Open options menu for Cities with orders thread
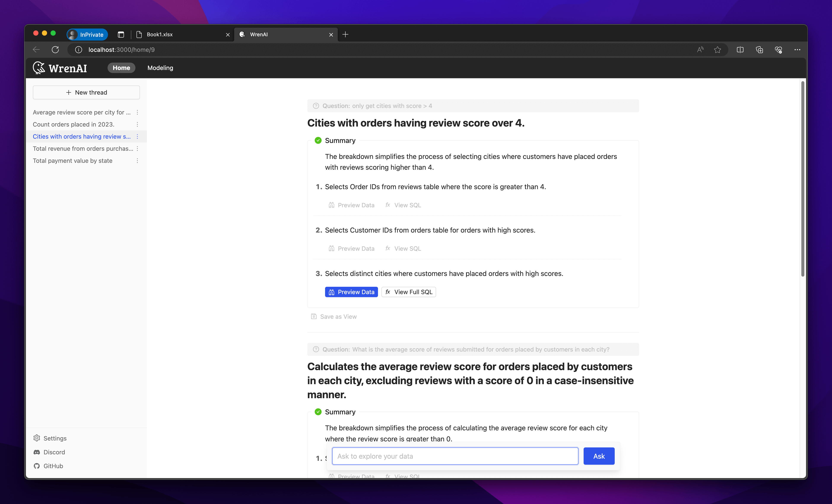This screenshot has width=832, height=504. tap(137, 137)
